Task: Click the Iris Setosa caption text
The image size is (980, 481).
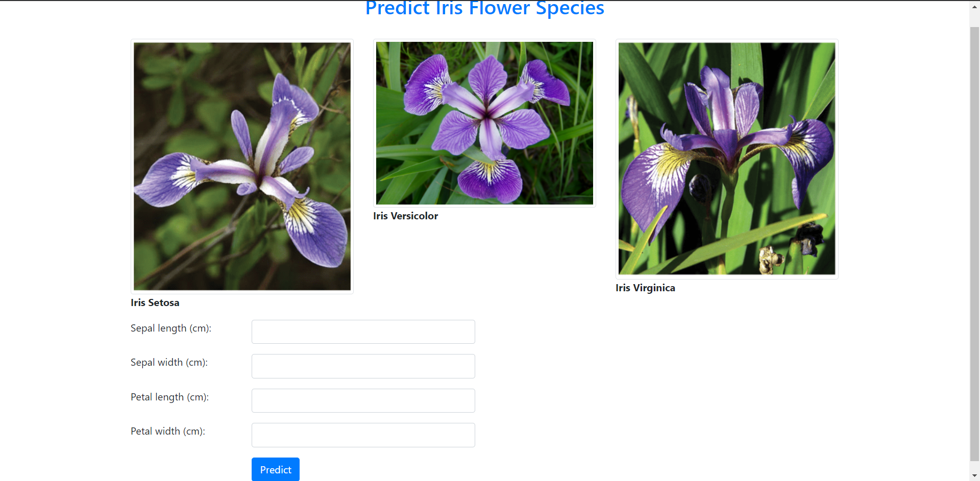Action: [x=155, y=302]
